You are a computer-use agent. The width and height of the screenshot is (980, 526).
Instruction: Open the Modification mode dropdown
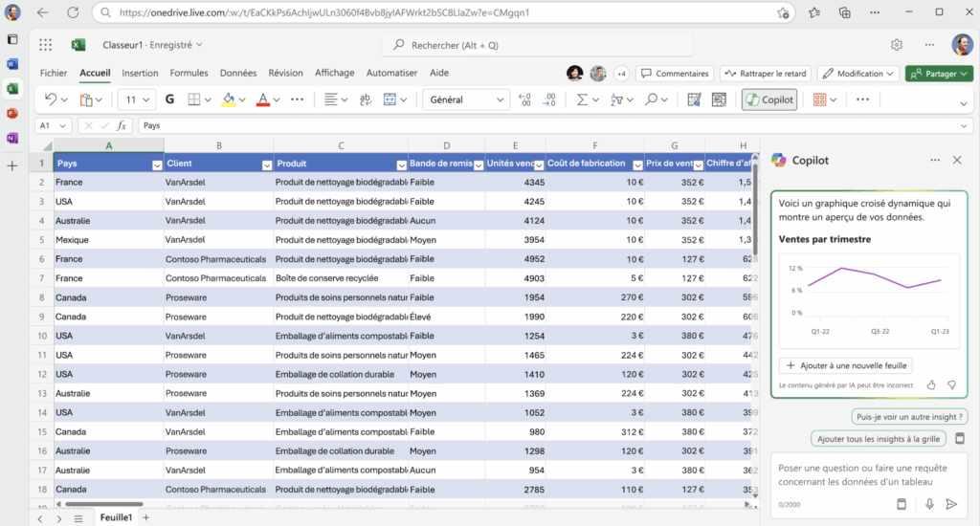point(858,74)
